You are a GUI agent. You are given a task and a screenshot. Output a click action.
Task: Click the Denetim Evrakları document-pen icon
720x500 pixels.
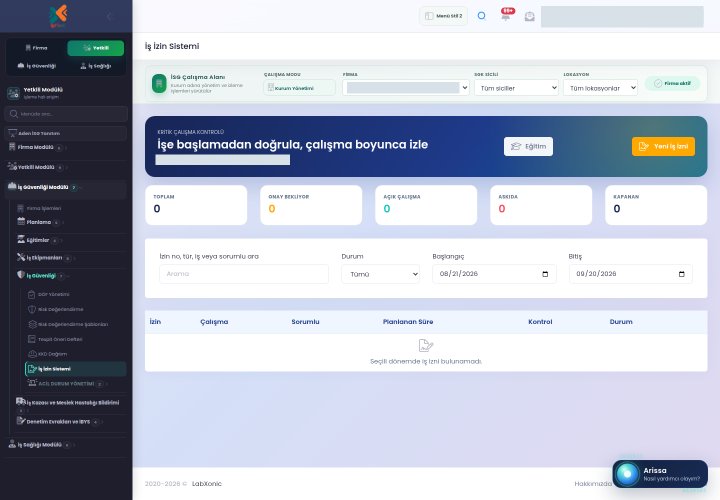tap(21, 421)
